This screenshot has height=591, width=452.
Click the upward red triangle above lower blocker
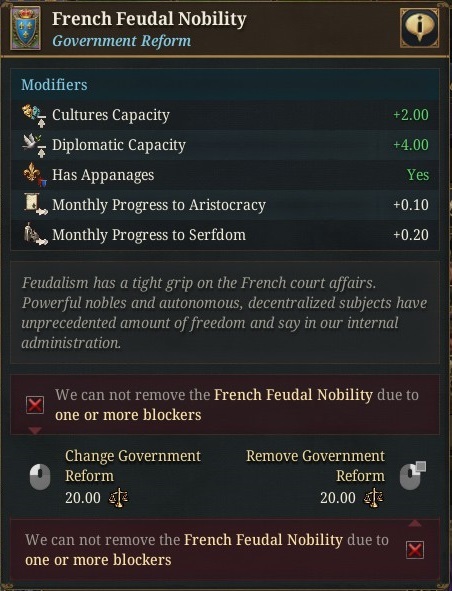click(x=415, y=523)
